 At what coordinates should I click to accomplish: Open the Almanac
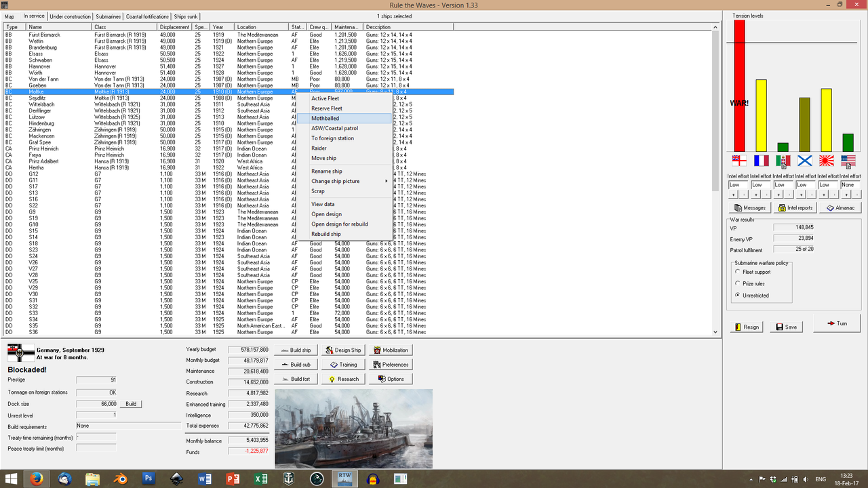coord(840,207)
